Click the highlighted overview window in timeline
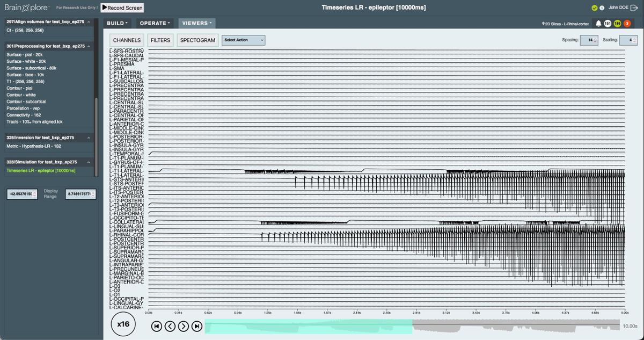Screen dimensions: 644x340 (309, 326)
